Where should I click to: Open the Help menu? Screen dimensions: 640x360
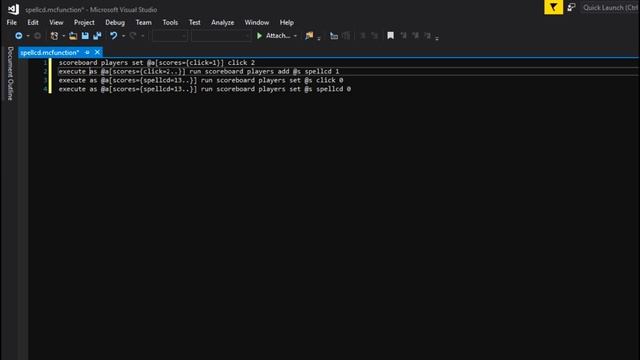287,22
